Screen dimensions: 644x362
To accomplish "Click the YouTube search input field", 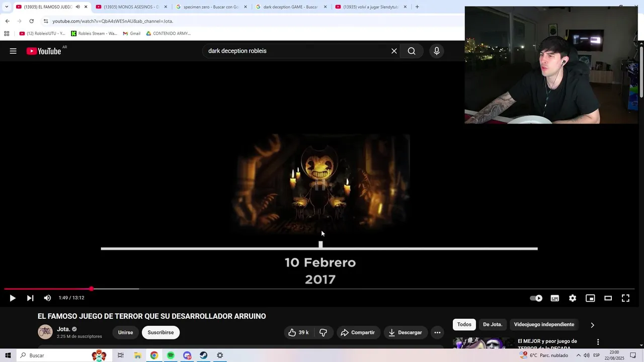I will pyautogui.click(x=297, y=51).
